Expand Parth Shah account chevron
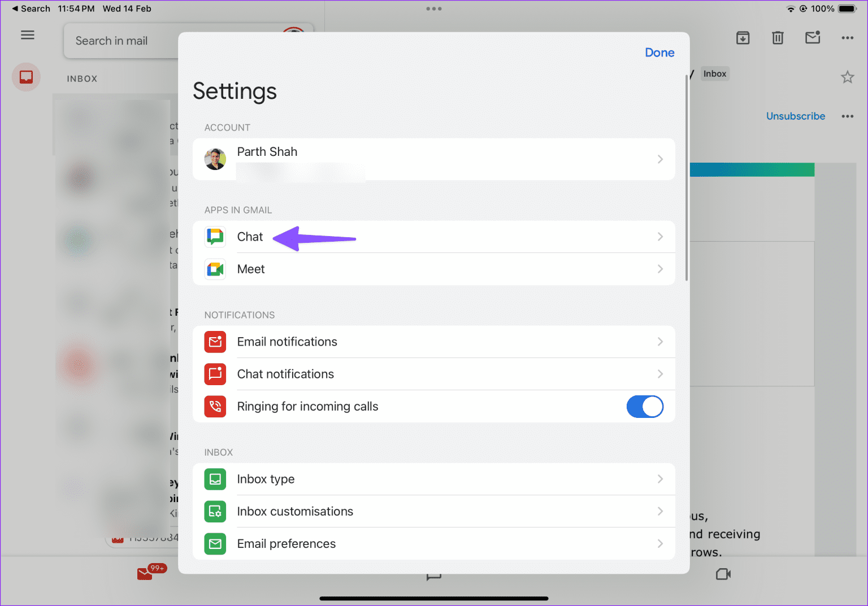The image size is (868, 606). [x=660, y=159]
